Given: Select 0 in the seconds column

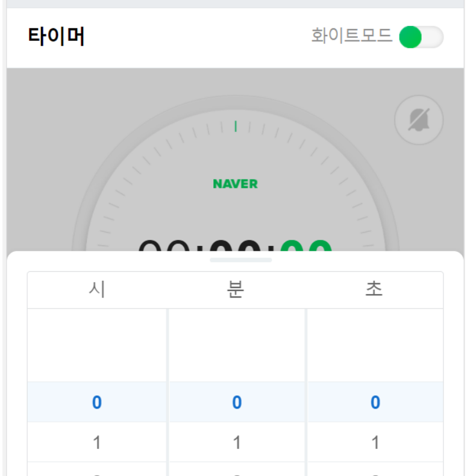Looking at the screenshot, I should [375, 402].
